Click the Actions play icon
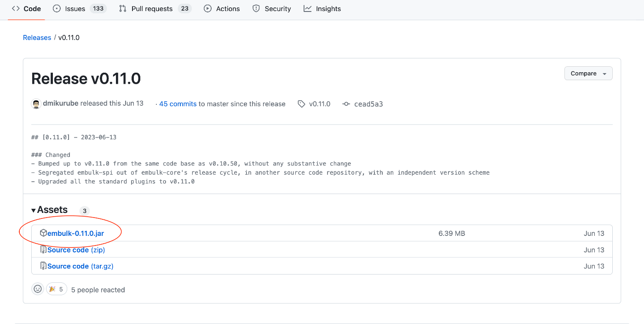Image resolution: width=644 pixels, height=332 pixels. 207,9
